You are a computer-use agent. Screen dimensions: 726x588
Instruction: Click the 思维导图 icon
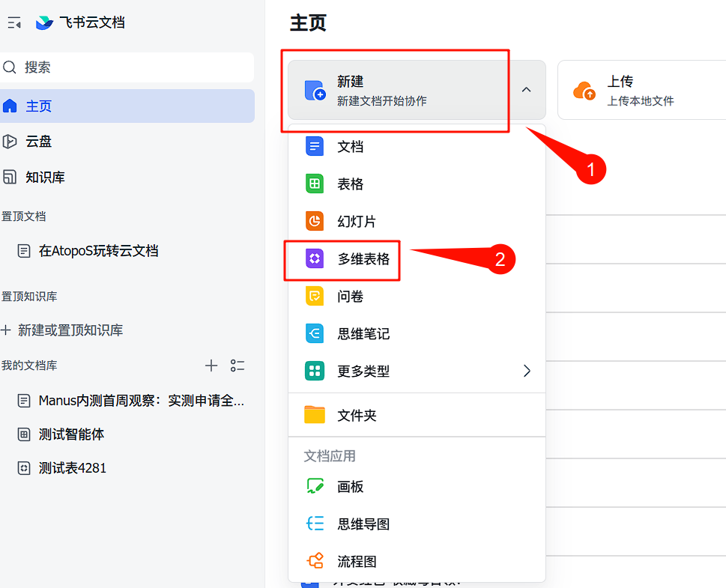315,524
